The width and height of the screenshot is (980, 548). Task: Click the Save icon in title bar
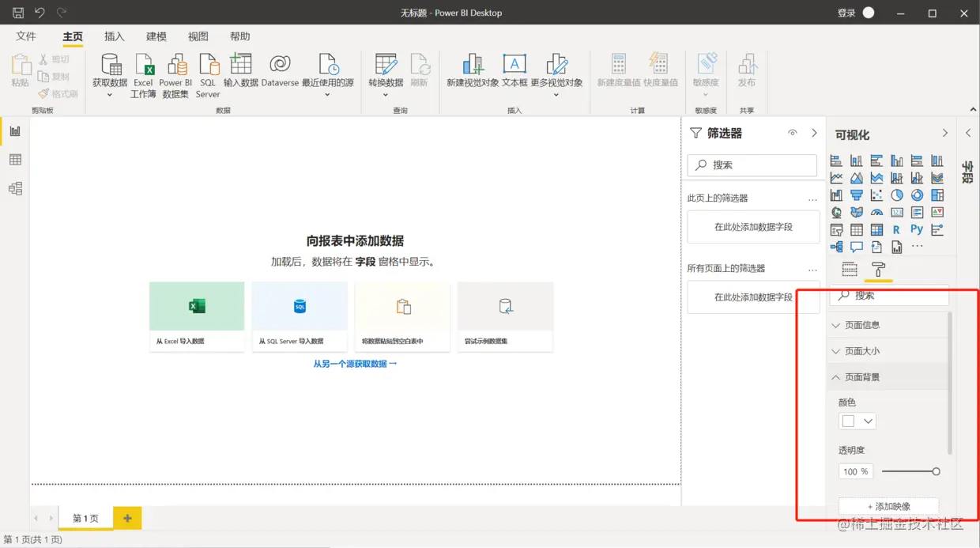point(18,13)
